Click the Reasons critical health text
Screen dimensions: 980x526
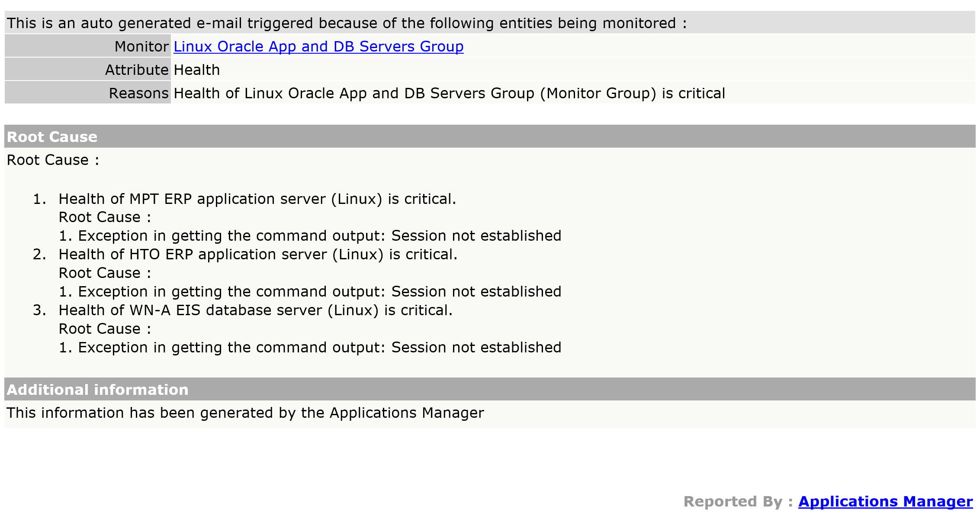coord(449,93)
